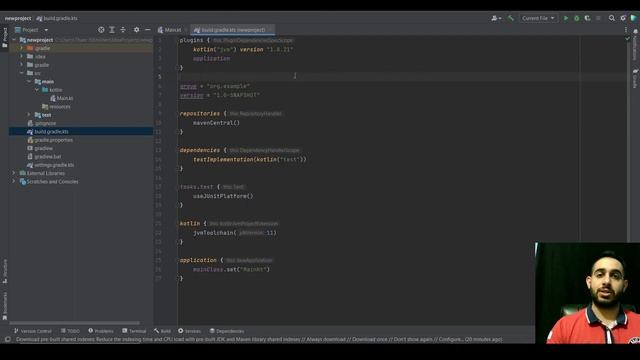Screen dimensions: 640x360
Task: Select settings.gradle.kts file
Action: coord(51,165)
